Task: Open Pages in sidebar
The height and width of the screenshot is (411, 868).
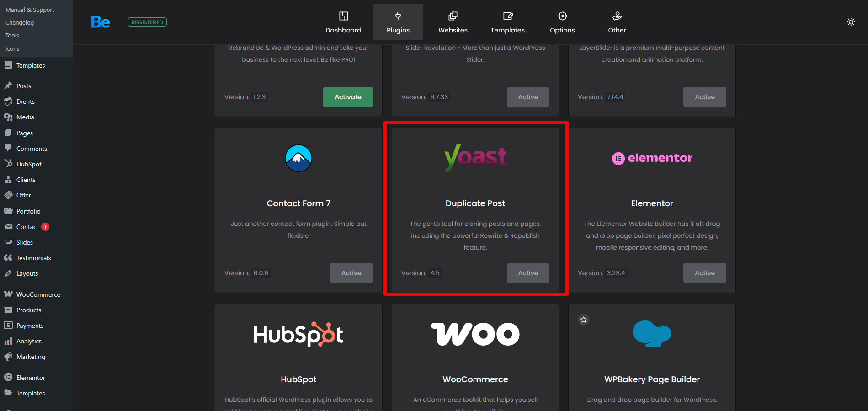Action: pos(25,133)
